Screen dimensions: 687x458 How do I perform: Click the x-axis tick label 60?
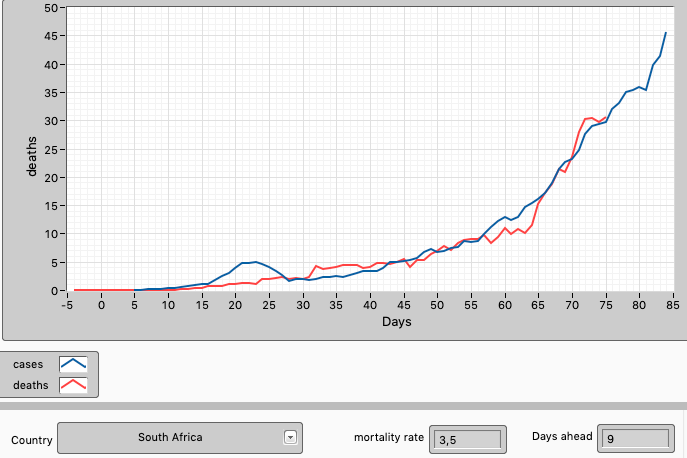pyautogui.click(x=505, y=305)
